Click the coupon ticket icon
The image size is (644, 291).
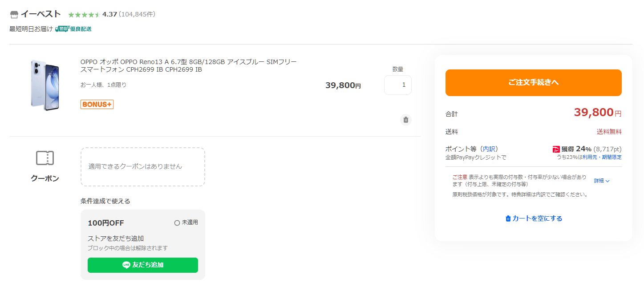(x=45, y=158)
